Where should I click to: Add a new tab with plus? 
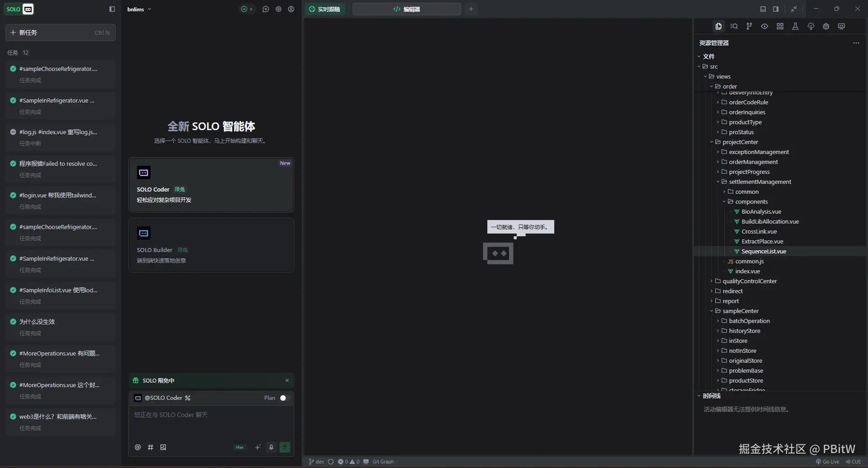[x=471, y=9]
